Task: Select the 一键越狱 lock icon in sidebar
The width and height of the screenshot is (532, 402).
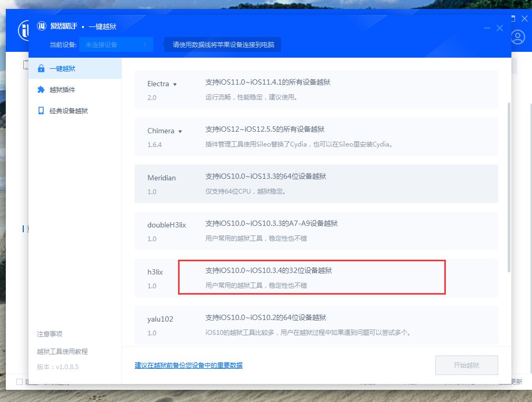Action: click(42, 68)
